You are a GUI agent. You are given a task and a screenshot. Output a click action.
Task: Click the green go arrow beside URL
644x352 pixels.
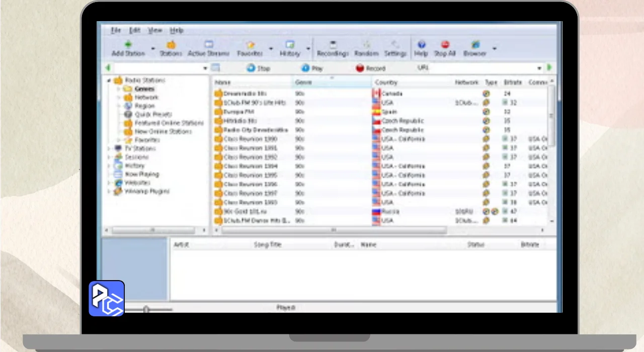pos(549,67)
